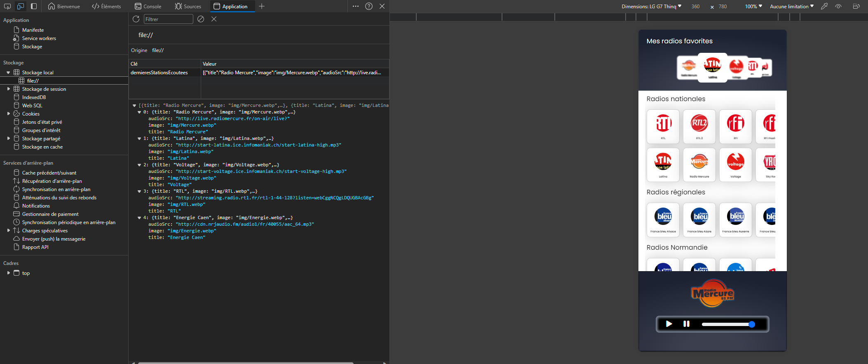Delete selected entry with the X icon
Image resolution: width=868 pixels, height=364 pixels.
tap(214, 19)
